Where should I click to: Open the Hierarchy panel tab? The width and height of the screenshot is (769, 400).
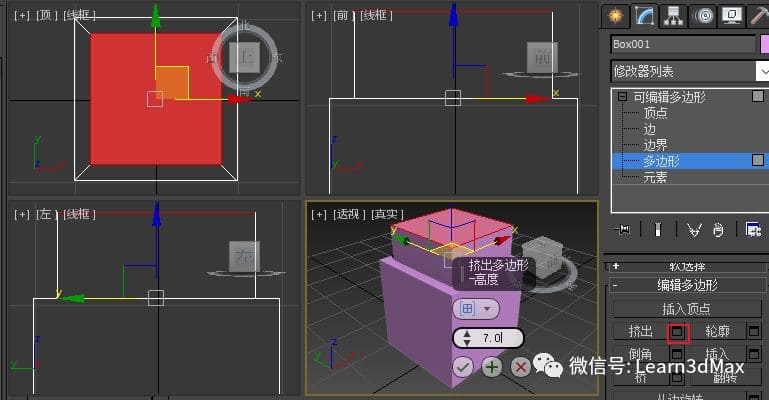(x=673, y=16)
